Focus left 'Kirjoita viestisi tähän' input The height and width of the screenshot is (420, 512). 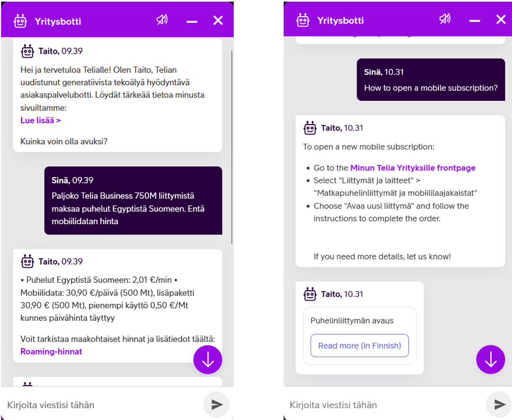pos(101,405)
